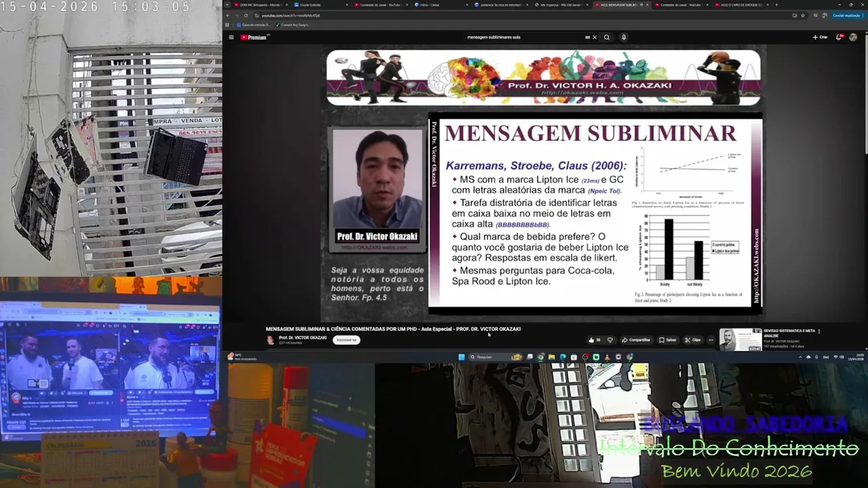Click the Salvar save button
This screenshot has height=488, width=868.
tap(667, 340)
